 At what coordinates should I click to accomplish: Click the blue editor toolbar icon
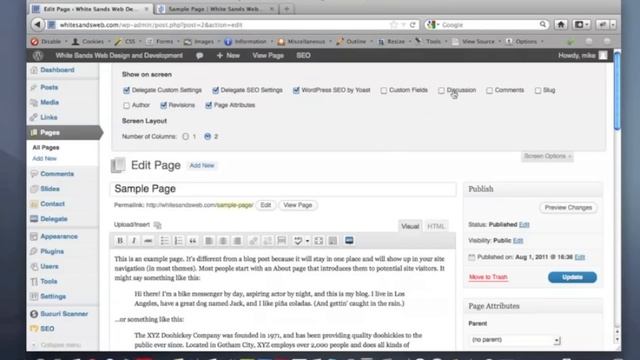(349, 240)
